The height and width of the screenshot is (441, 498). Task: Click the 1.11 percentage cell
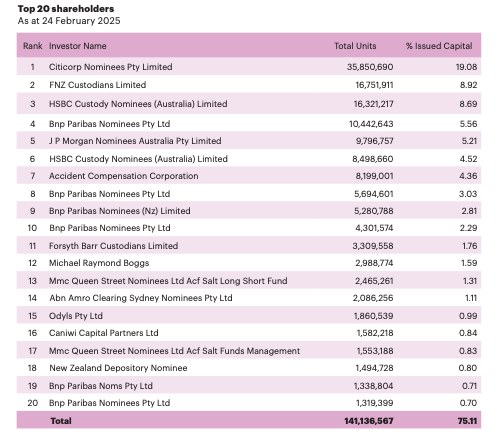tap(471, 298)
